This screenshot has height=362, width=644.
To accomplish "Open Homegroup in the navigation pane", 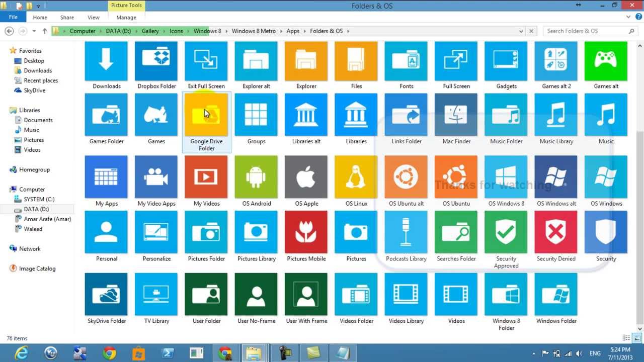I will tap(35, 169).
